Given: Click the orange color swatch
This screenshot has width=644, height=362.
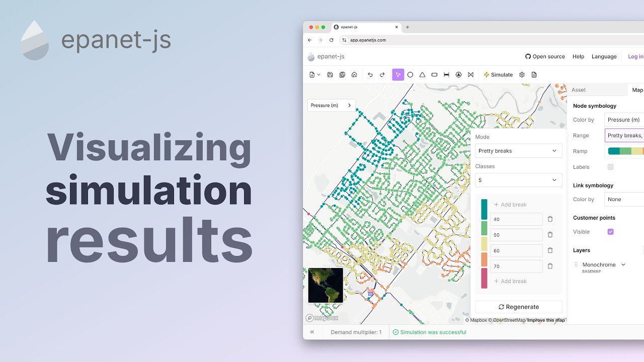Looking at the screenshot, I should (x=484, y=259).
